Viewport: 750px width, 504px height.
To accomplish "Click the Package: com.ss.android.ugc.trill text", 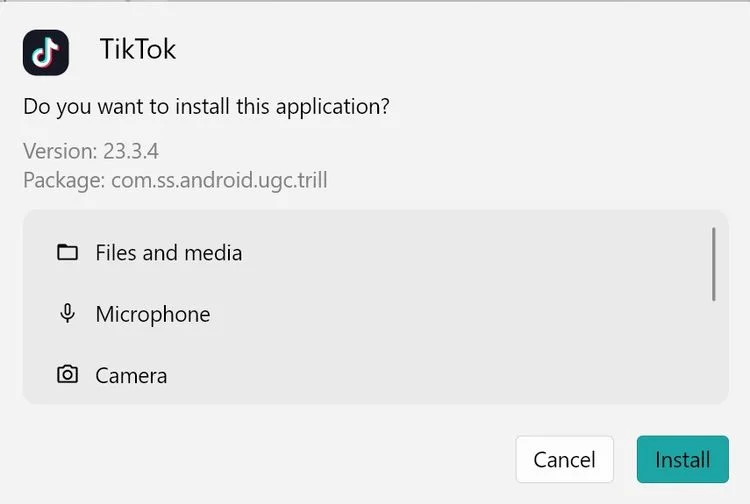I will [175, 180].
